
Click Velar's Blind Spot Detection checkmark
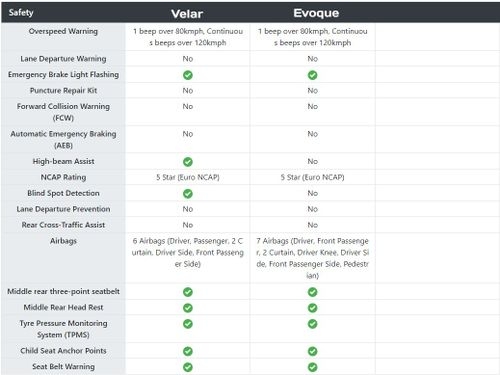188,194
